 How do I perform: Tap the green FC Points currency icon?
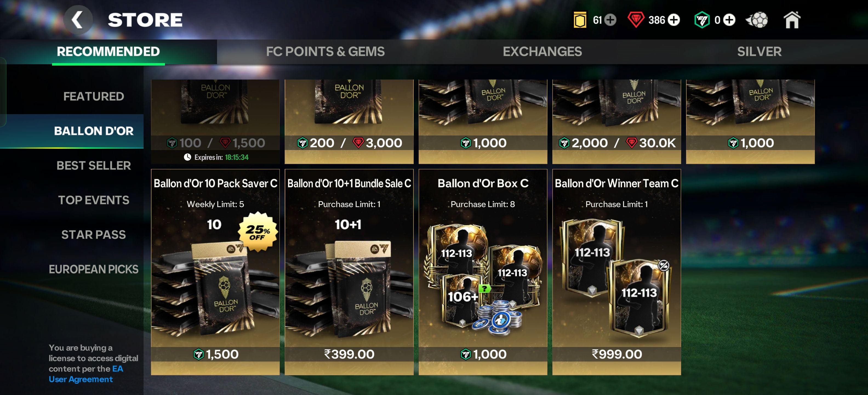point(702,20)
